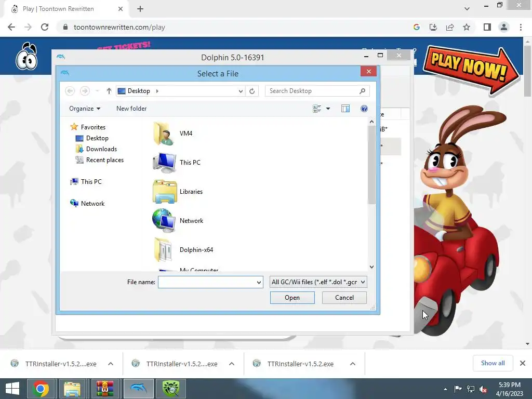Click Show all downloads
The image size is (532, 399).
[x=493, y=363]
